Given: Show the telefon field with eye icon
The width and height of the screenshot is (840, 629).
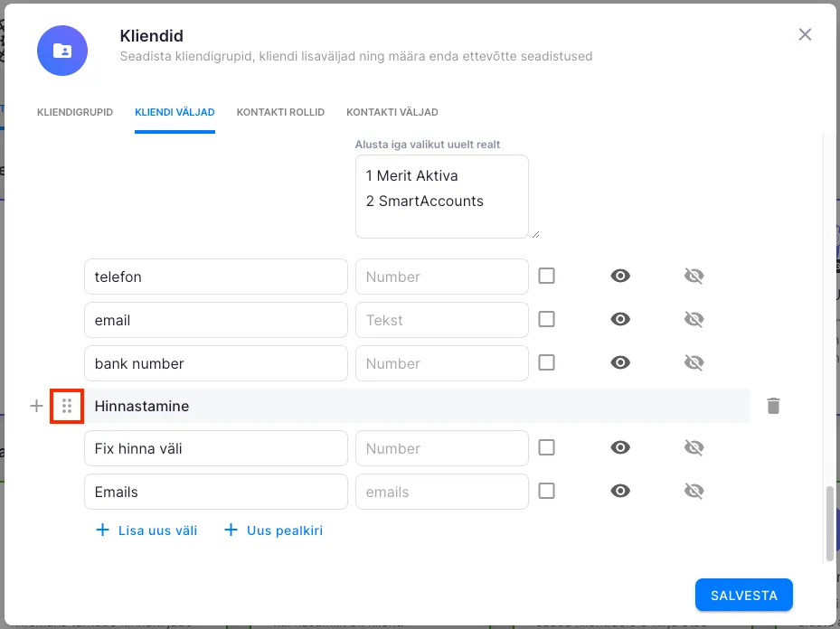Looking at the screenshot, I should [x=620, y=277].
